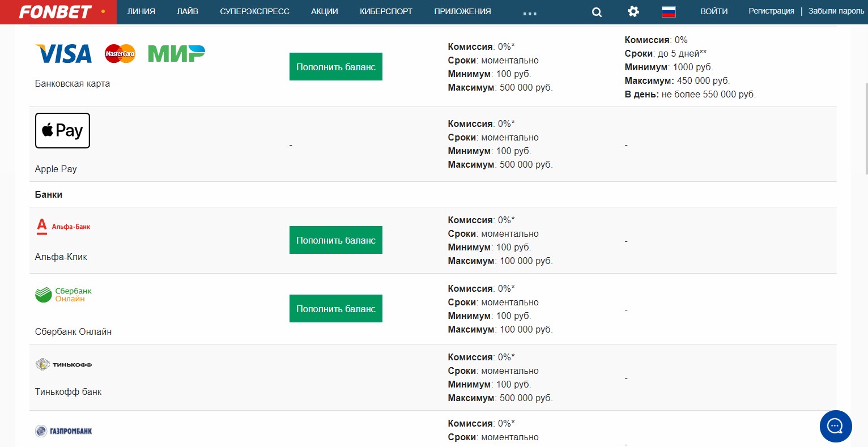Viewport: 868px width, 447px height.
Task: Open the live chat bubble icon
Action: point(836,426)
